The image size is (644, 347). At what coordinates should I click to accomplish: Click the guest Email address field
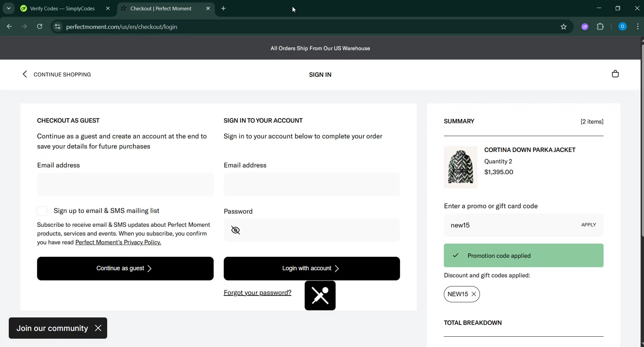pyautogui.click(x=125, y=184)
